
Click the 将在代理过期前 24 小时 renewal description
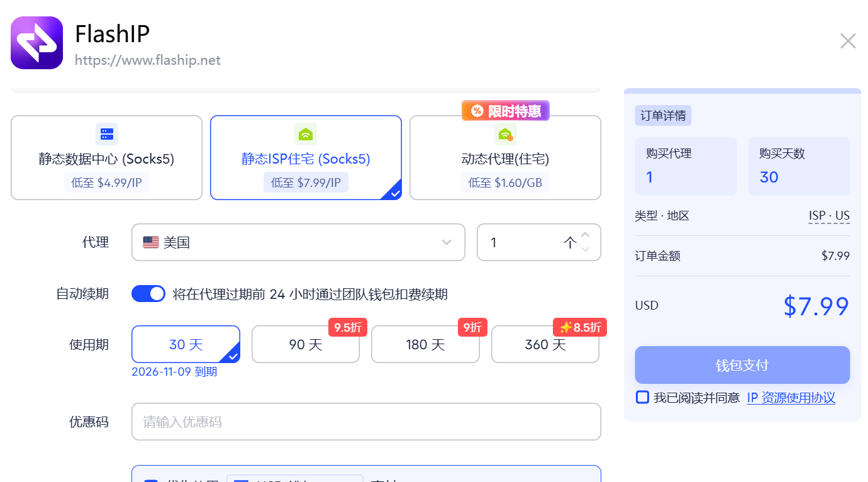point(310,294)
